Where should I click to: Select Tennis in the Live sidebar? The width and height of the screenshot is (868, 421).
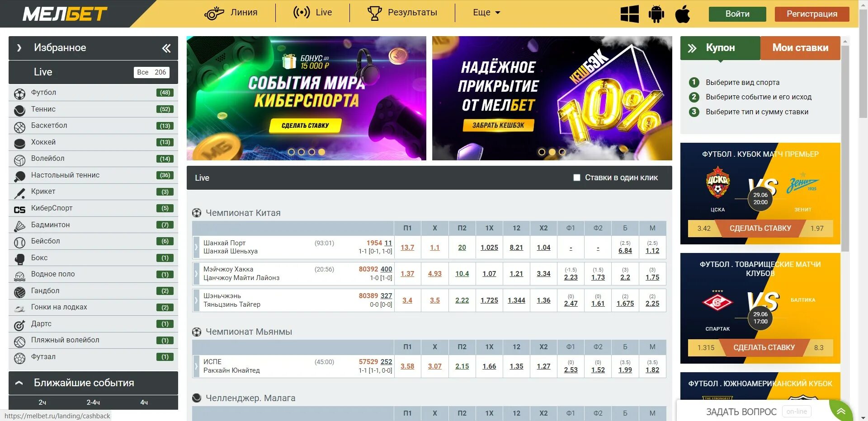coord(93,109)
